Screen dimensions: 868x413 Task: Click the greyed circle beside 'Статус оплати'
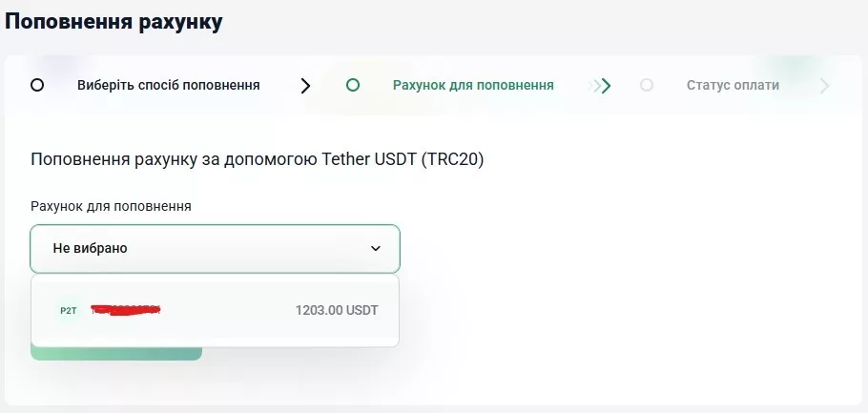point(647,85)
